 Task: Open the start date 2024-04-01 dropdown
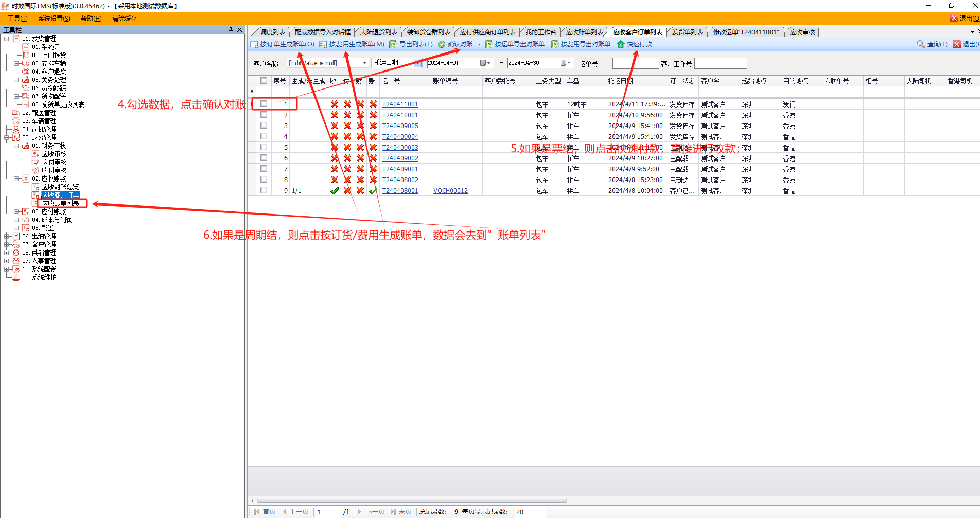coord(488,63)
